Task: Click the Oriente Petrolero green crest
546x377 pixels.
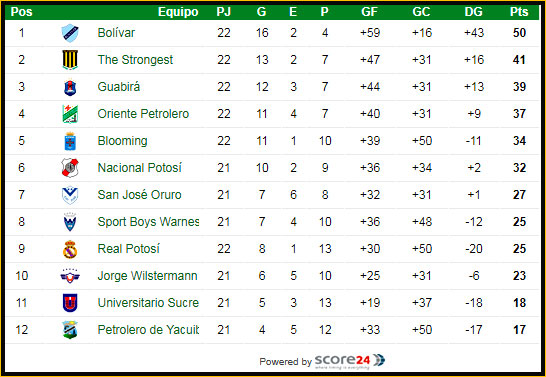Action: [x=70, y=114]
